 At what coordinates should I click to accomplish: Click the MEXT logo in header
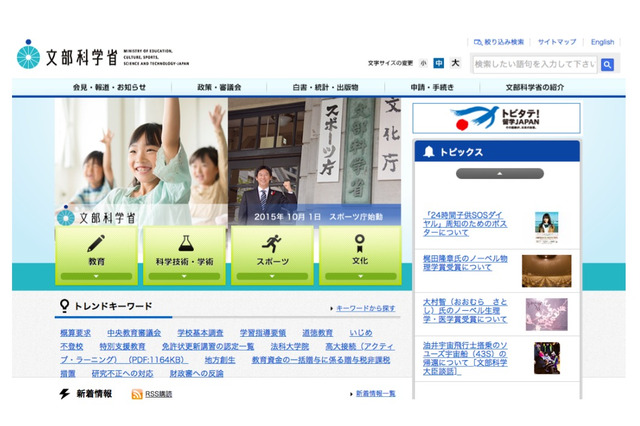pyautogui.click(x=103, y=56)
